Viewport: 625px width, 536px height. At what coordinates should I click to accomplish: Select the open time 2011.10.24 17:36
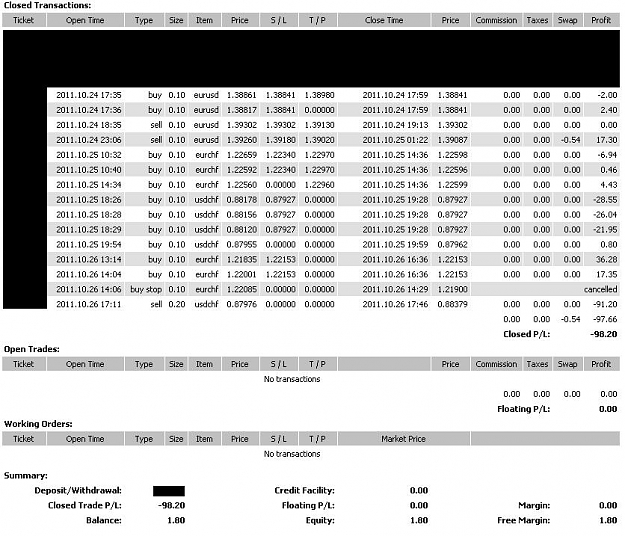(88, 110)
